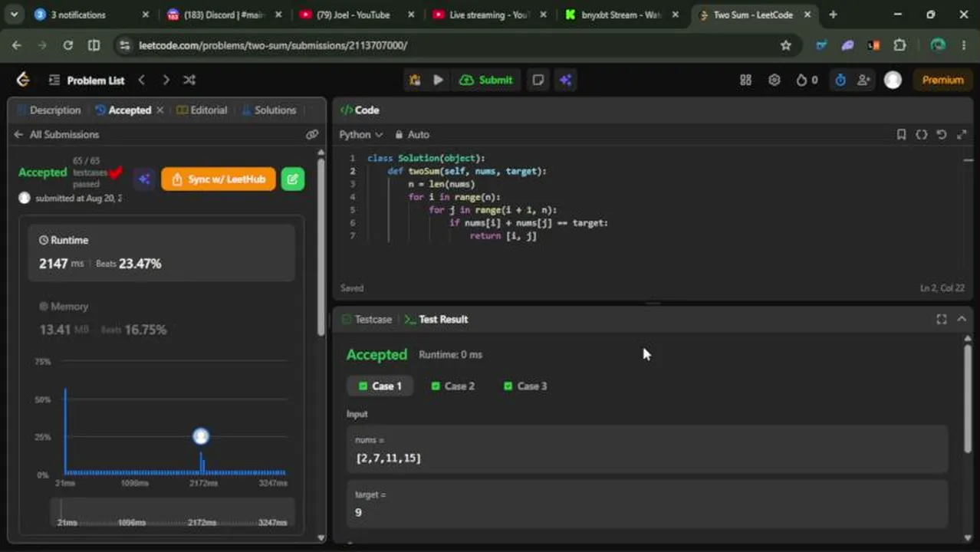Click the test result panel scrollbar
This screenshot has width=980, height=552.
(x=968, y=397)
